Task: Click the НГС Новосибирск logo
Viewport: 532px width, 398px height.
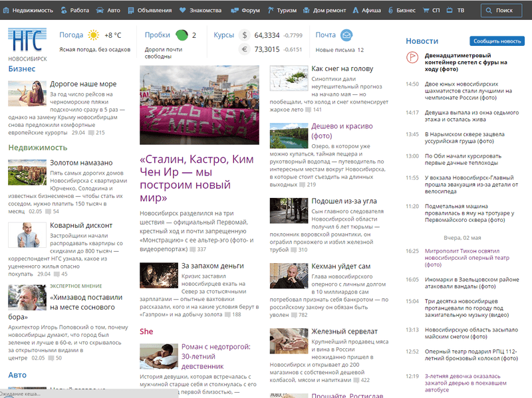Action: coord(28,43)
